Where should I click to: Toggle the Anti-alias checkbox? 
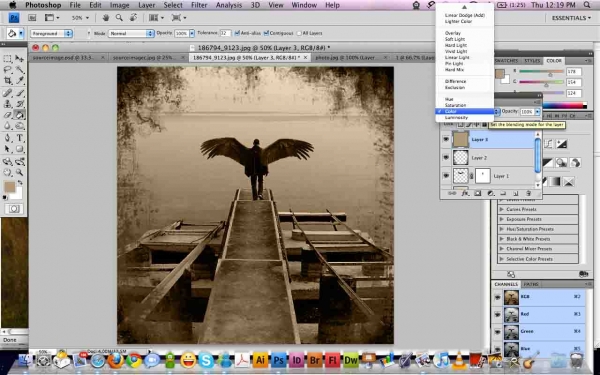point(237,33)
